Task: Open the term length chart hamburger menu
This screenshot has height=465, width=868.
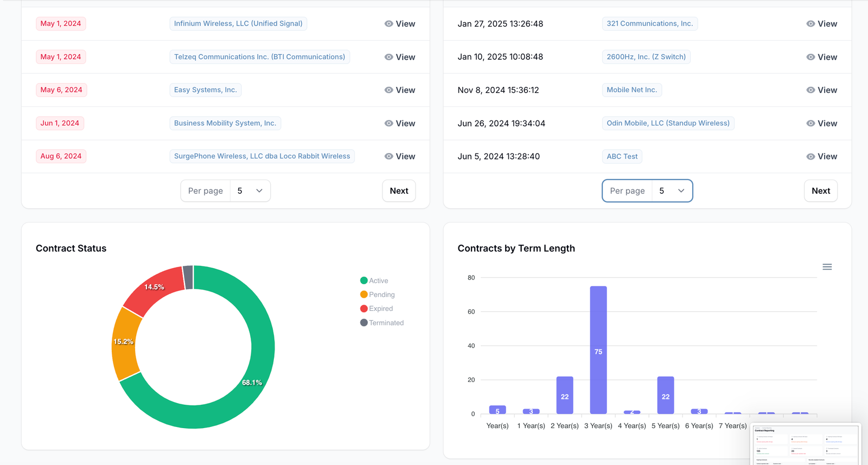Action: tap(827, 267)
